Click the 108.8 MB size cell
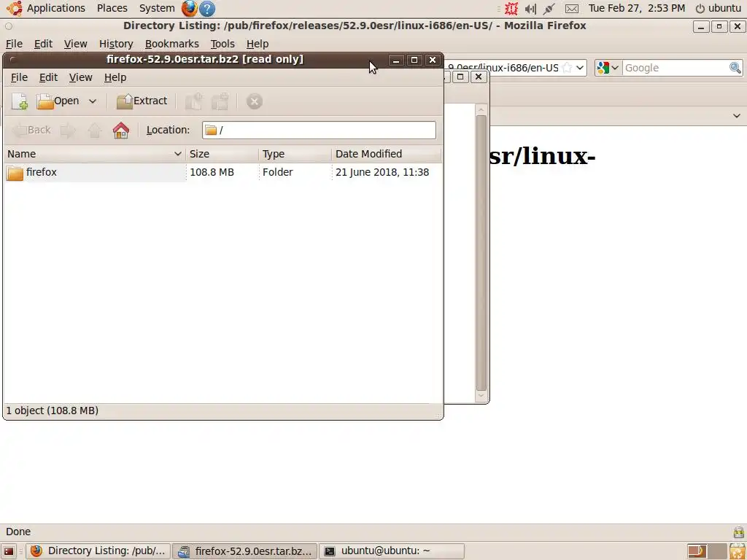 coord(212,172)
